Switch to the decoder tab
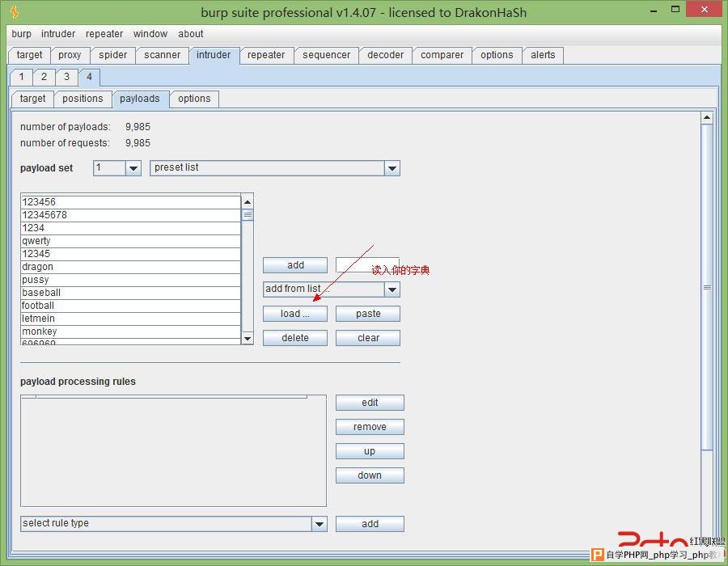This screenshot has height=566, width=728. [x=385, y=55]
